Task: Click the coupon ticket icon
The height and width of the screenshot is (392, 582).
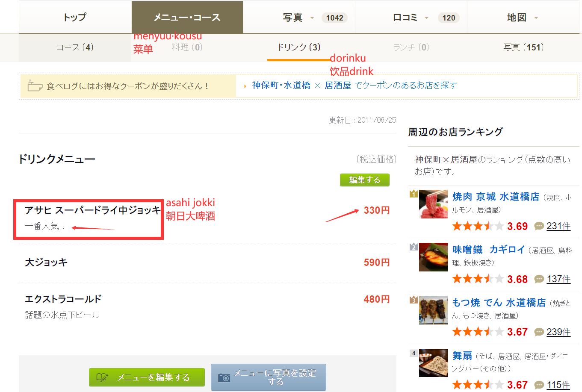Action: [x=35, y=85]
